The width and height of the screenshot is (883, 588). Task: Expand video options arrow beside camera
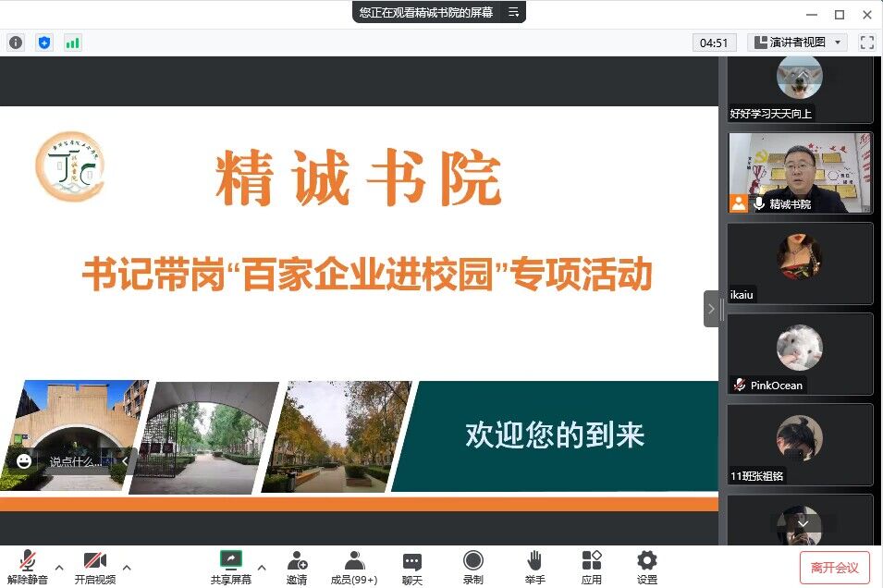[127, 567]
